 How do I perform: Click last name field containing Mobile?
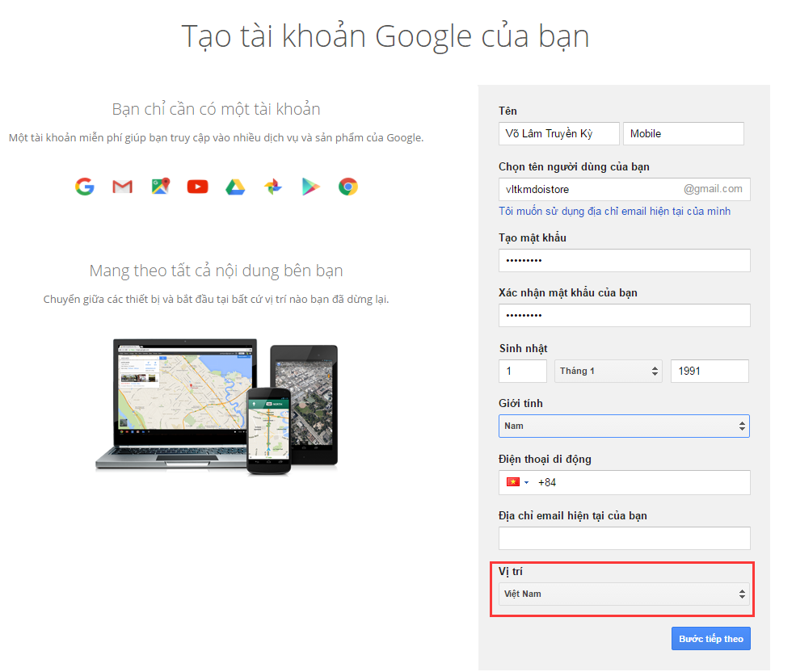coord(684,133)
